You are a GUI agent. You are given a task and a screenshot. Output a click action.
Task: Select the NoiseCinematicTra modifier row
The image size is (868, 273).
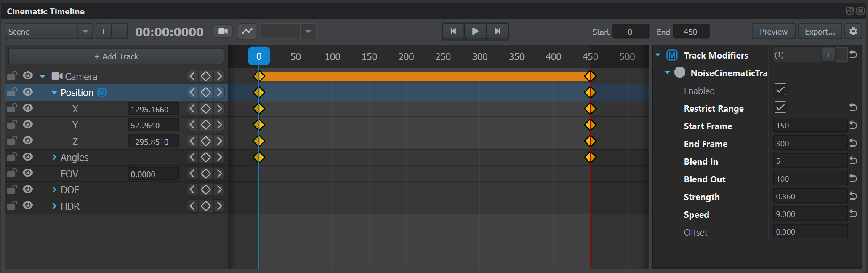[x=728, y=73]
